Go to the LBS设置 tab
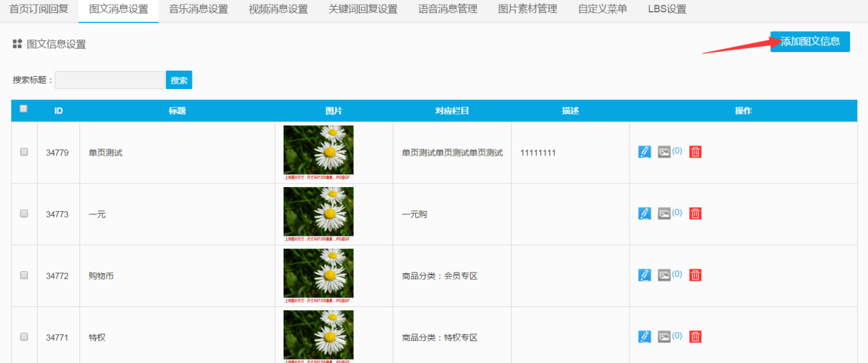 [667, 10]
